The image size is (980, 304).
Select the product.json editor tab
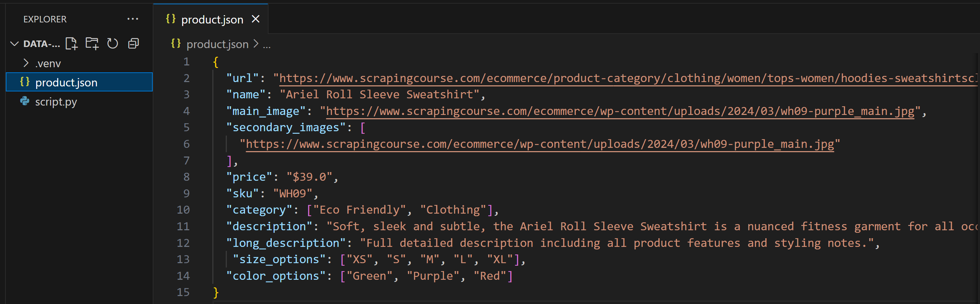(212, 20)
